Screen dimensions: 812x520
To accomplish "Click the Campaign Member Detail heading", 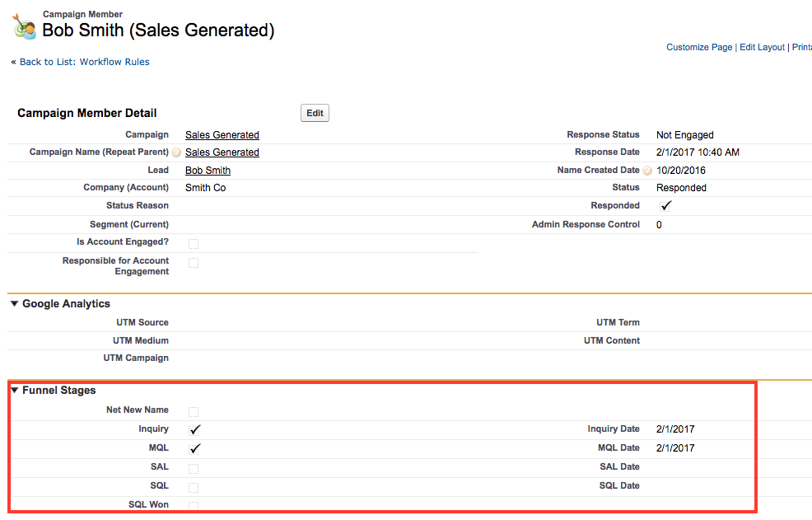I will [87, 113].
